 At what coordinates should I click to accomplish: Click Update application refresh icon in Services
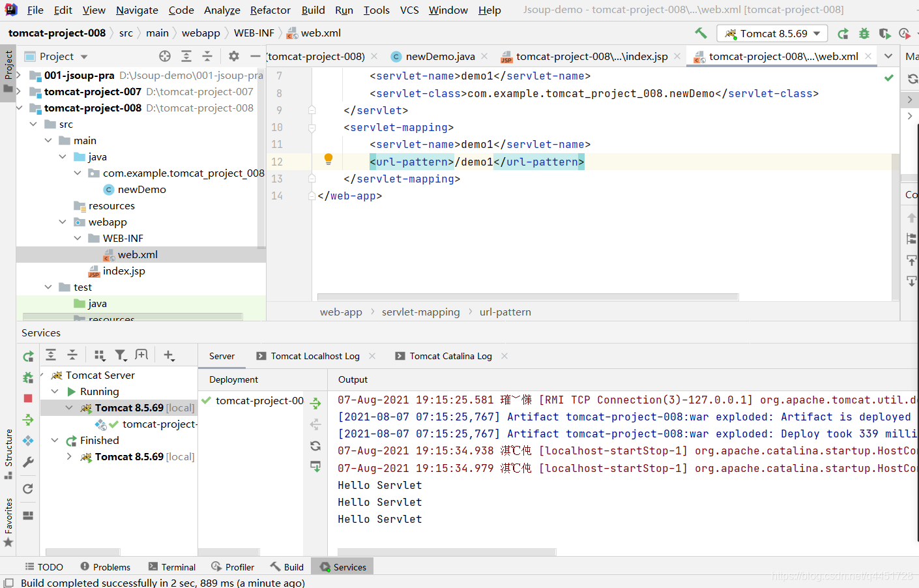[x=28, y=489]
